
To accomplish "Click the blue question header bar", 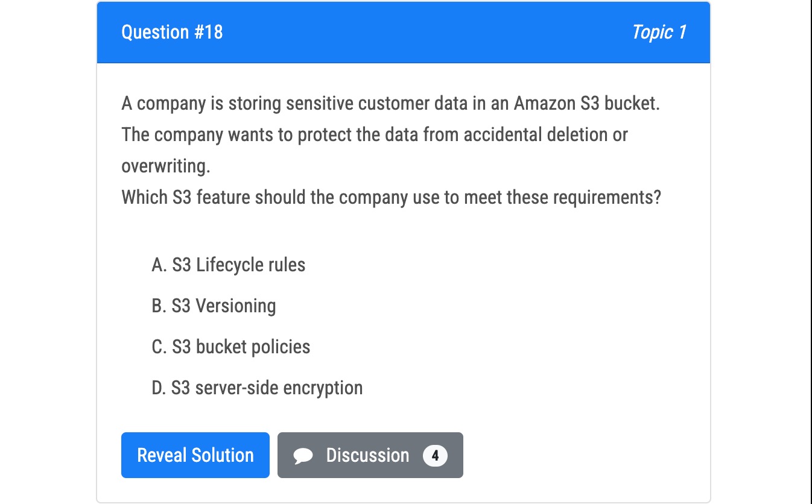I will pyautogui.click(x=404, y=33).
